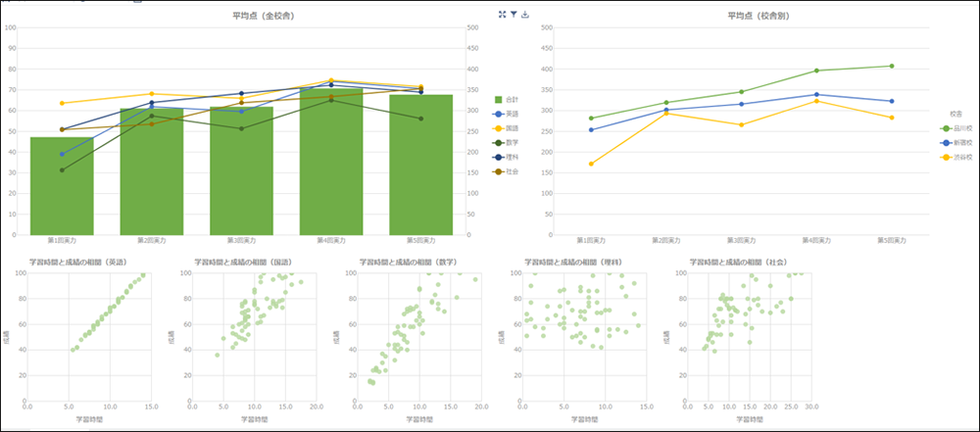Screen dimensions: 980x432
Task: Click 新宿校 data point at 第4回実力
Action: pos(817,94)
